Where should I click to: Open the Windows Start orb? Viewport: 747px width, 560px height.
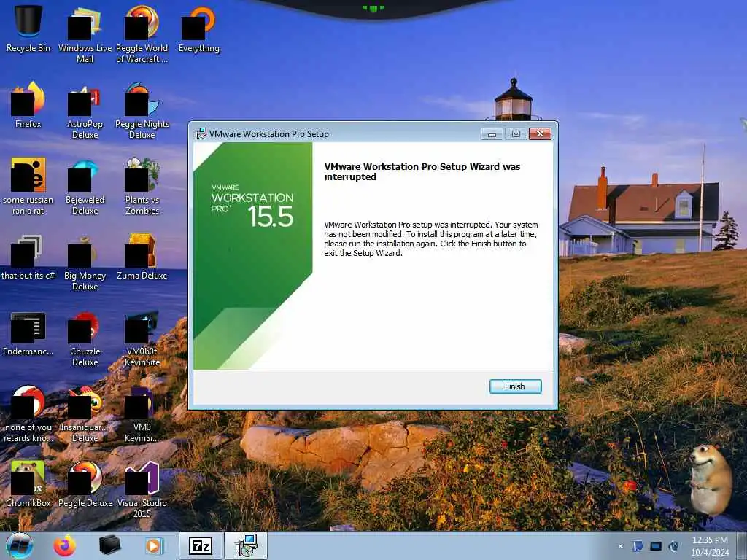(20, 545)
